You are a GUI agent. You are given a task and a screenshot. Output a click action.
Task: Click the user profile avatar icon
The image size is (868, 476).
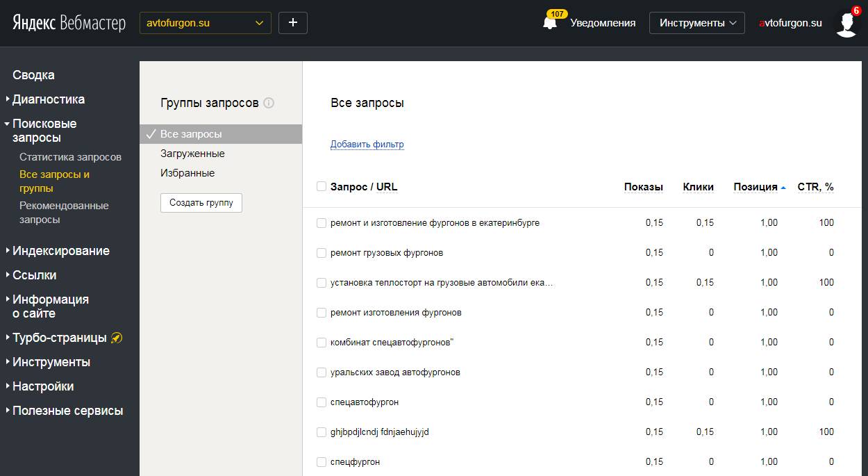(846, 24)
